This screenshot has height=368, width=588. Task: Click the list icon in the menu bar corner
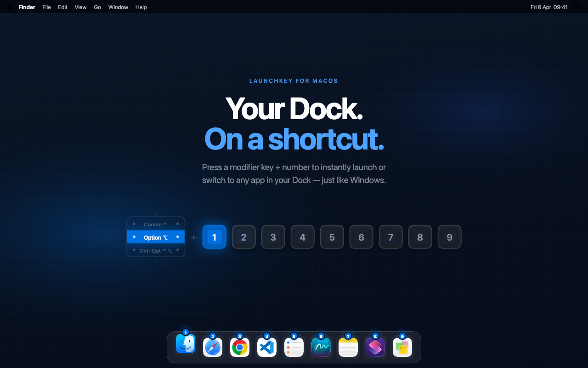point(577,7)
